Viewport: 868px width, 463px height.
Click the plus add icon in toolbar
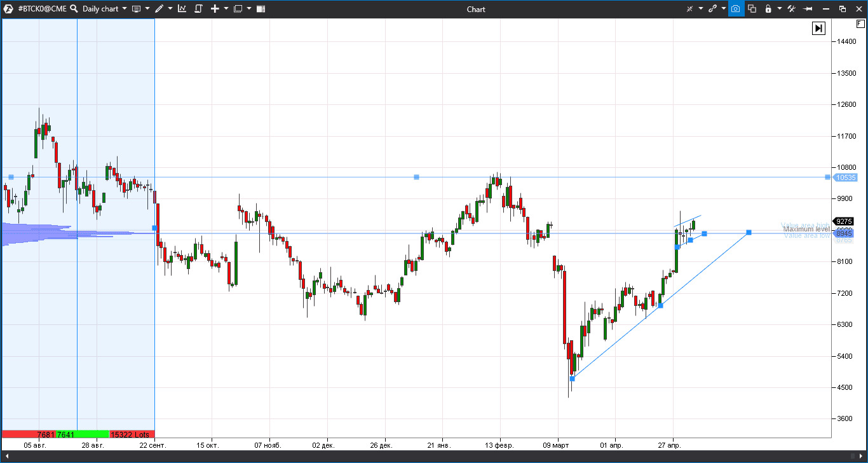(x=215, y=9)
